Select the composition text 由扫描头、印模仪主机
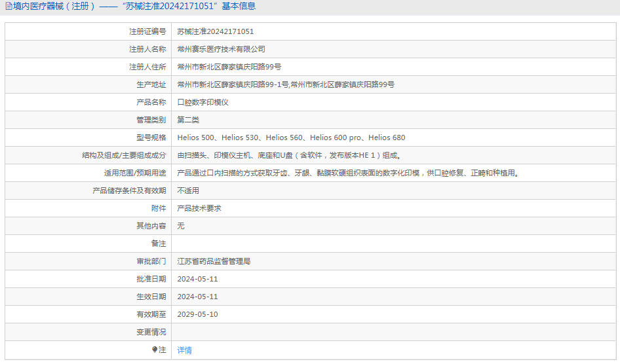The width and height of the screenshot is (620, 364). click(x=290, y=156)
